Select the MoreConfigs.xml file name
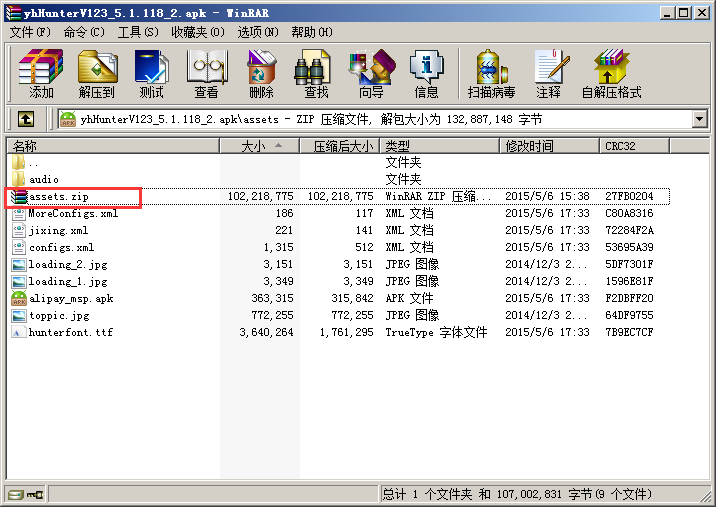This screenshot has height=507, width=716. coord(73,213)
